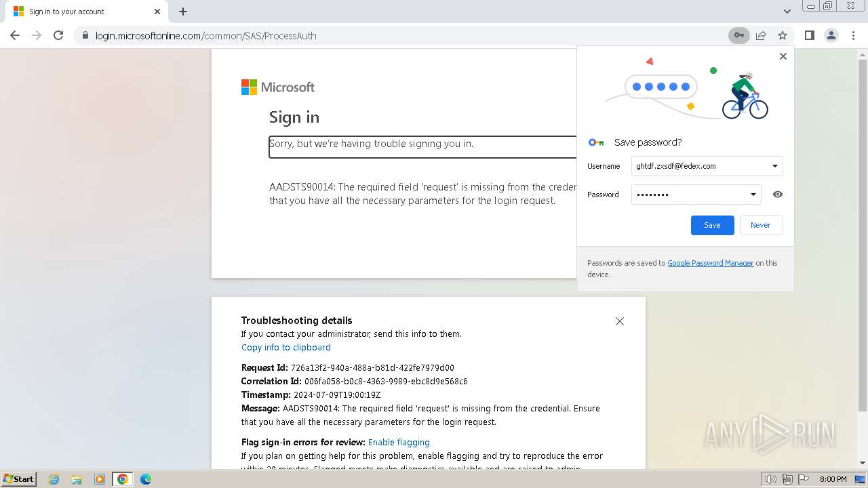
Task: Open the browser side panel
Action: coord(809,35)
